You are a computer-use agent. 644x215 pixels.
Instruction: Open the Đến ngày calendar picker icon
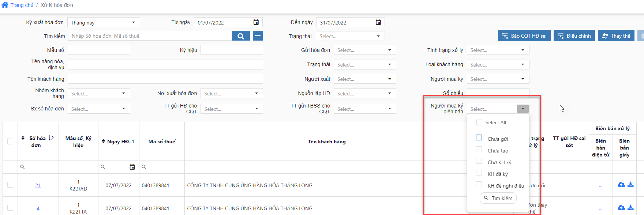(x=378, y=22)
